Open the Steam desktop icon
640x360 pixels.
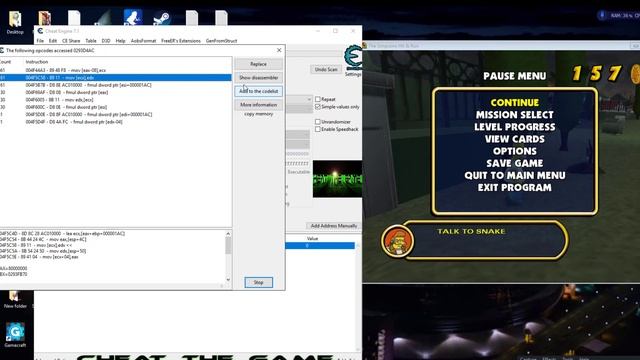162,18
